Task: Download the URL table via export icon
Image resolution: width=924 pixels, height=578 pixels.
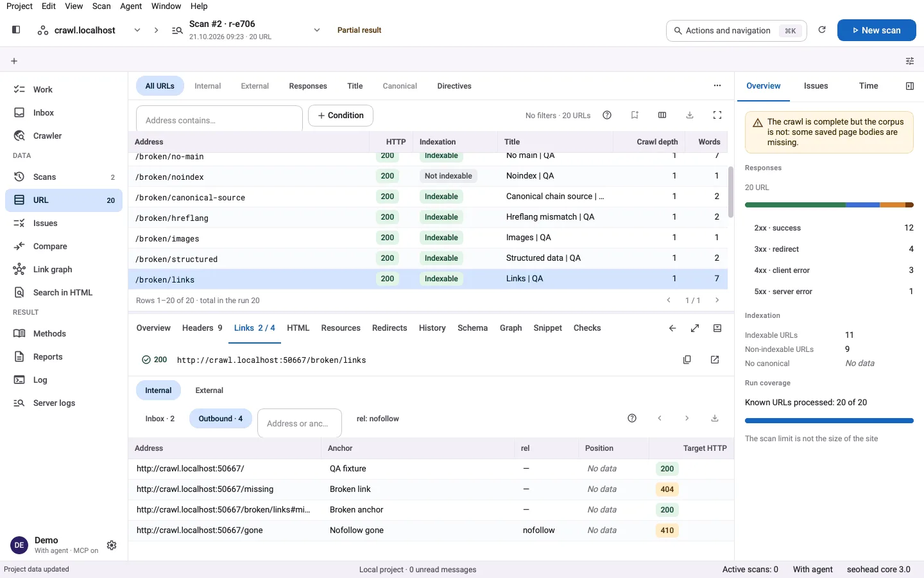Action: coord(690,116)
